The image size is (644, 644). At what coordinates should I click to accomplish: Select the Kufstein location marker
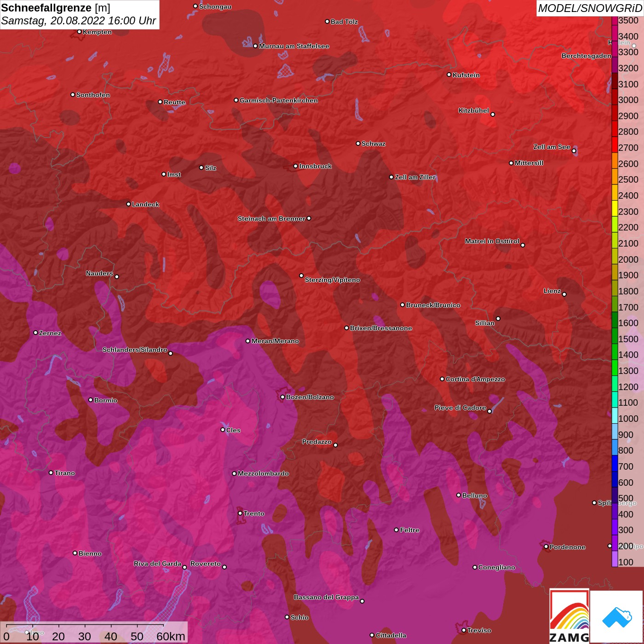click(449, 75)
